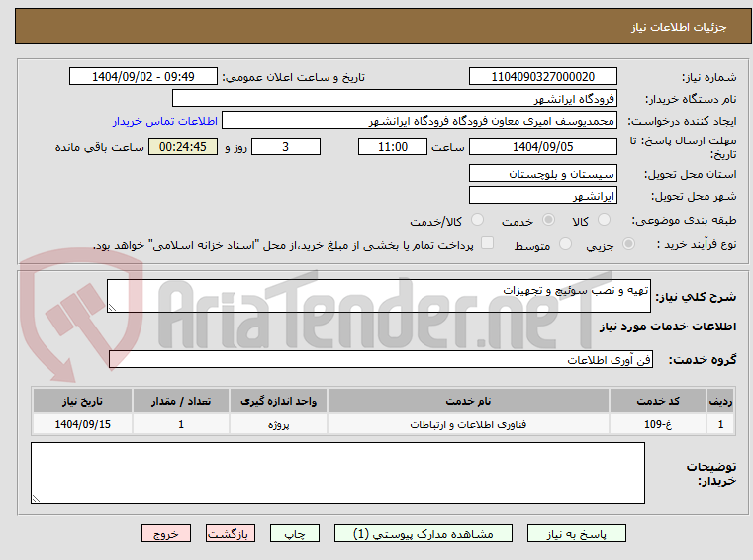Click service code cell غ-109

[x=658, y=424]
